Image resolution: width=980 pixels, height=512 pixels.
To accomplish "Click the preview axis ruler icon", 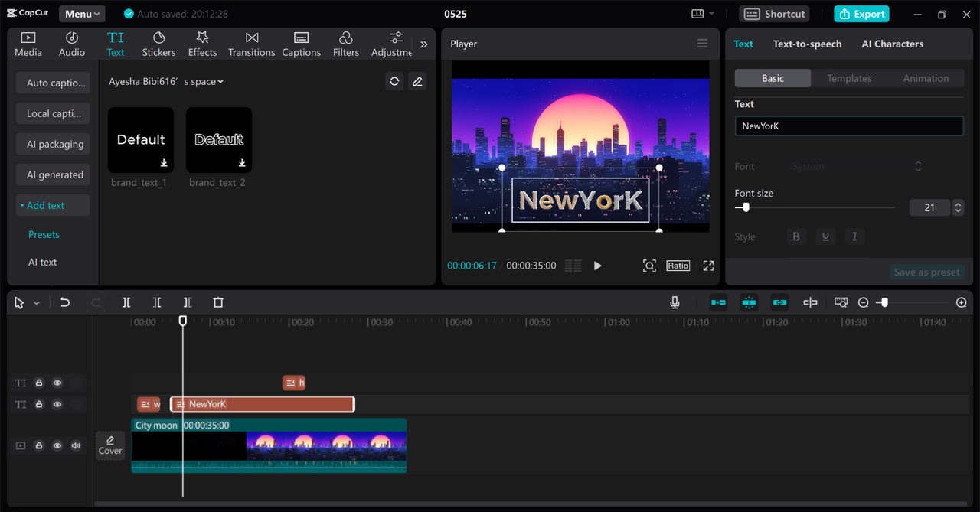I will click(841, 302).
